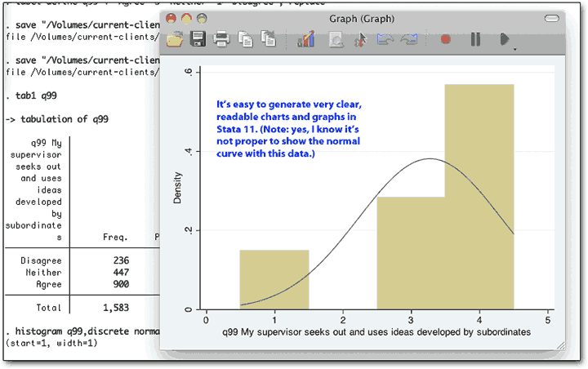Open the small dropdown arrow beside play
This screenshot has height=369, width=588.
pyautogui.click(x=514, y=49)
